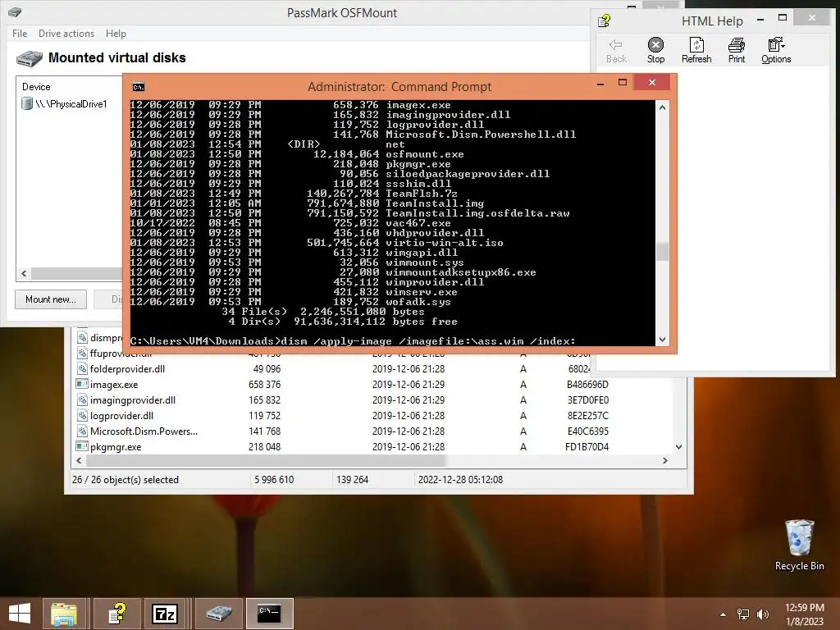Click the OSFMount title bar app icon
Viewport: 840px width, 630px height.
pyautogui.click(x=15, y=11)
